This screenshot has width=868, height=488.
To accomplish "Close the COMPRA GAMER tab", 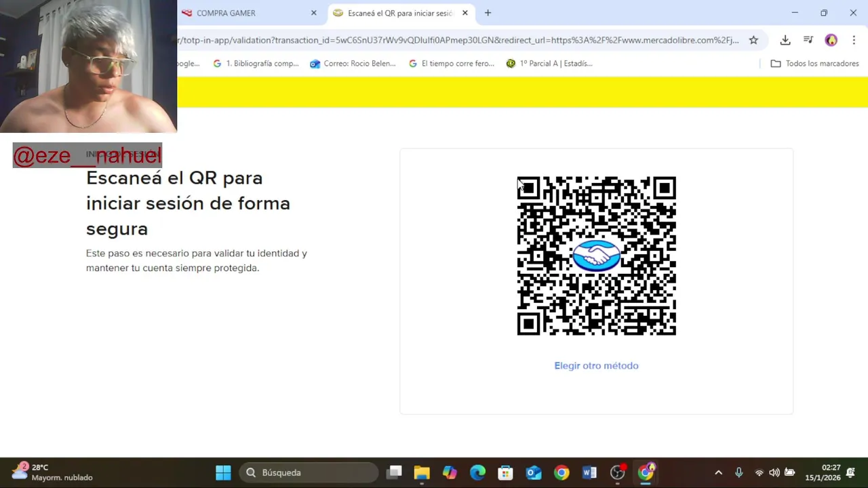I will point(314,13).
